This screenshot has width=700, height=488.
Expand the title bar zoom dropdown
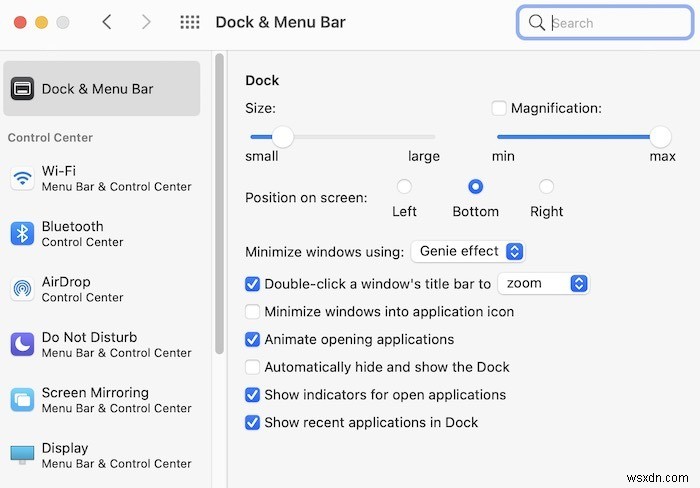pyautogui.click(x=543, y=283)
